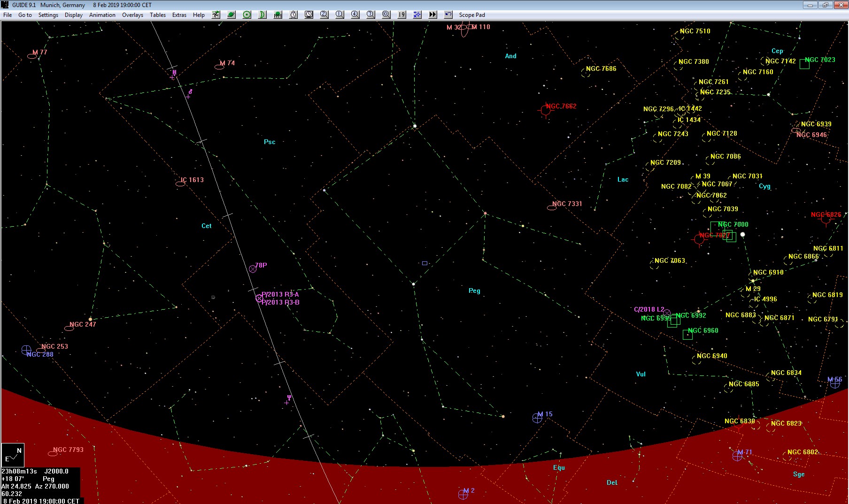Click the NGC 7023 nebula square marker
The image size is (849, 504).
click(804, 64)
